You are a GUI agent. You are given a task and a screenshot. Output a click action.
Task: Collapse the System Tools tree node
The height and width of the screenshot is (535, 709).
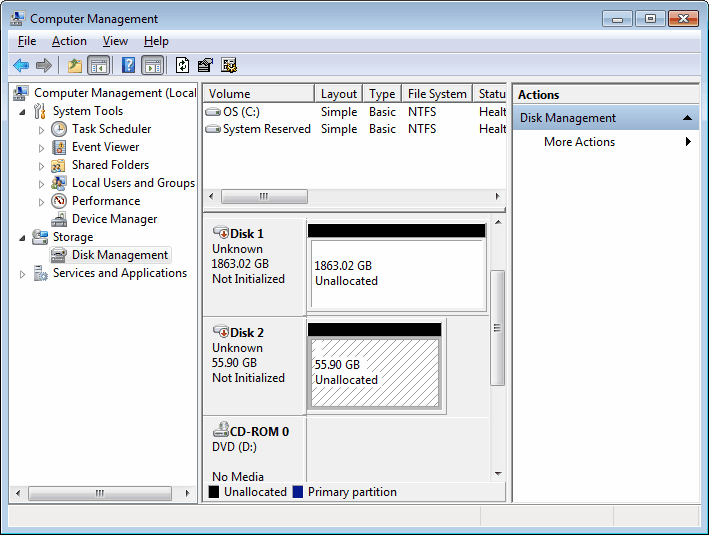(x=22, y=112)
